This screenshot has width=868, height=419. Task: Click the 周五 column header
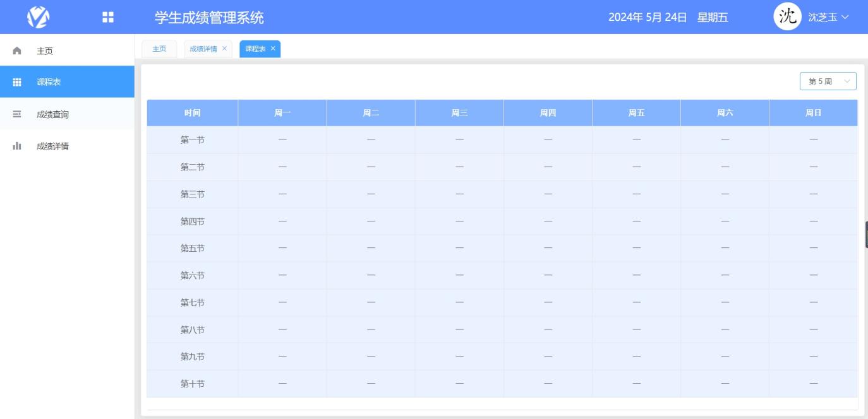635,112
